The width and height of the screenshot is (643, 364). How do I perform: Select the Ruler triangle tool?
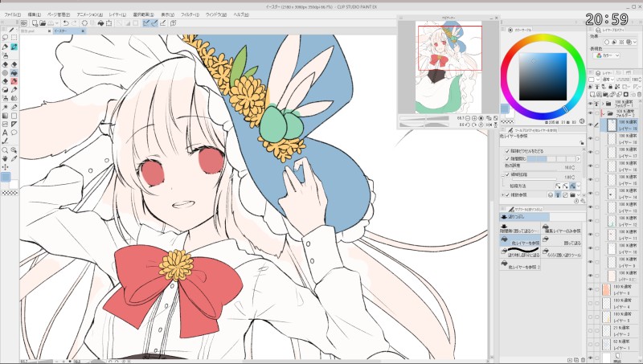point(14,125)
